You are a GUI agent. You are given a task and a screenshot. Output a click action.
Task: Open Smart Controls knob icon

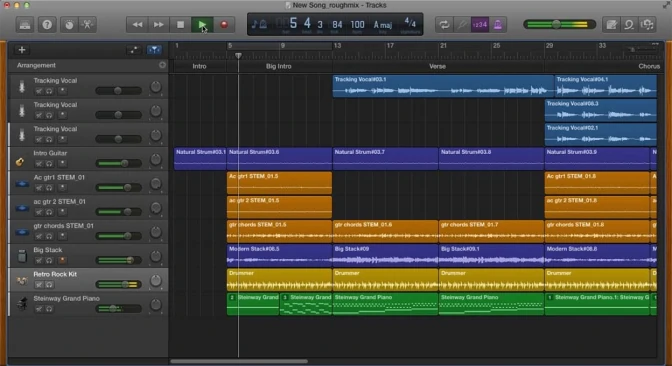pos(69,25)
